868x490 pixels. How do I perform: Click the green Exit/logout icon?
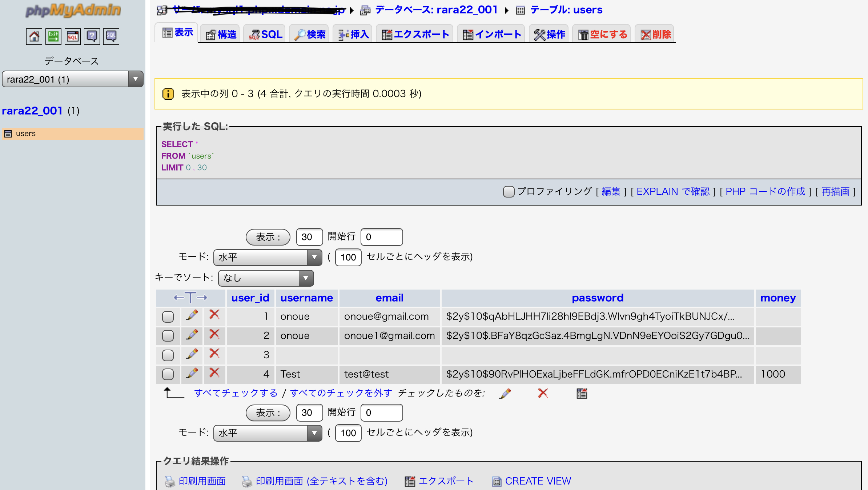(x=53, y=36)
